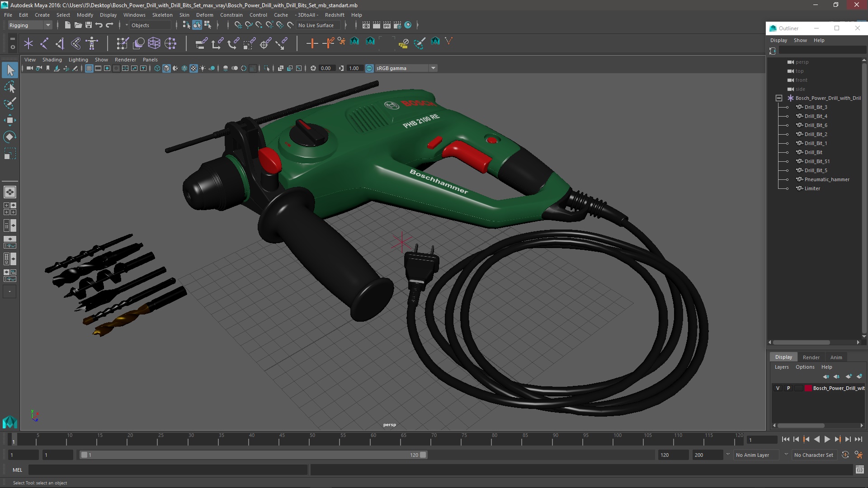
Task: Click the red layer color swatch
Action: coord(808,388)
